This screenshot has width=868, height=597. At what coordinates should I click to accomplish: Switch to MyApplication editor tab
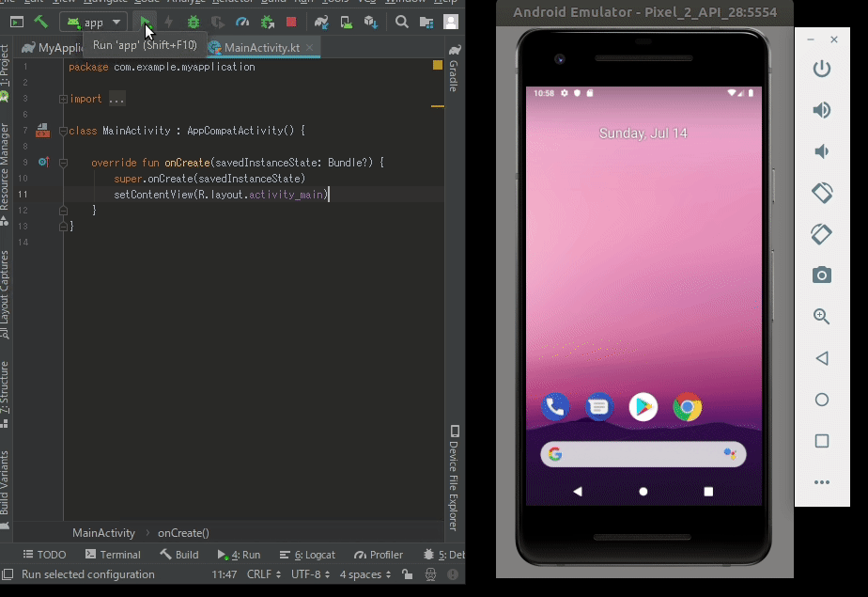53,48
